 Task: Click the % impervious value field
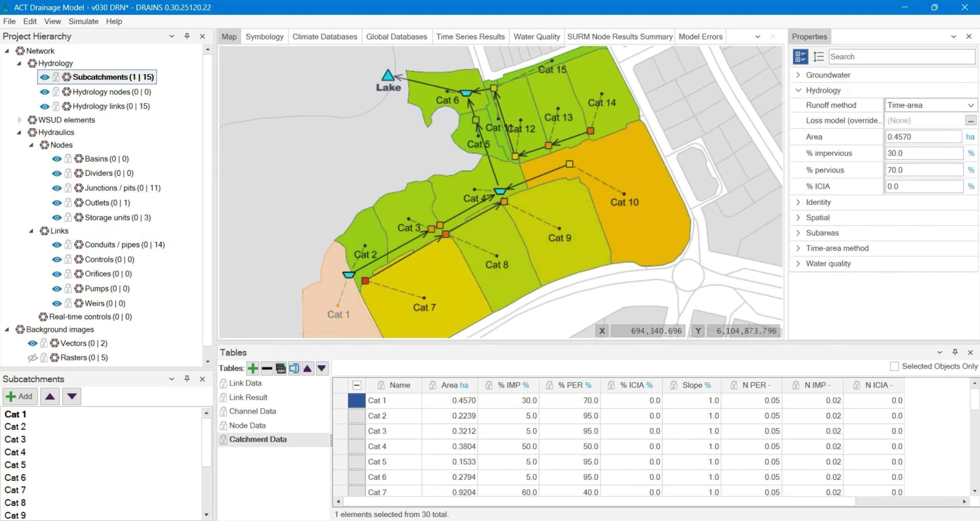(924, 153)
